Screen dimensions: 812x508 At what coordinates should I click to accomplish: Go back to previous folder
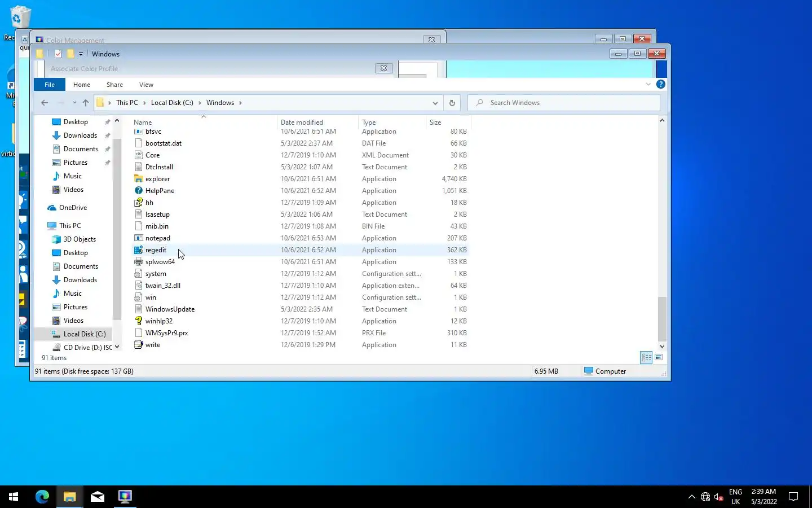[x=45, y=103]
